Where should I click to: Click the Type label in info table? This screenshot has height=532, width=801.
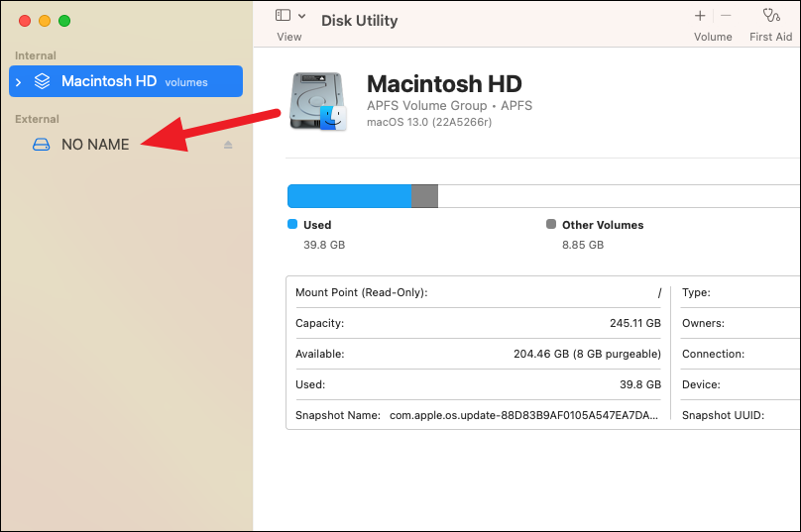(x=696, y=292)
